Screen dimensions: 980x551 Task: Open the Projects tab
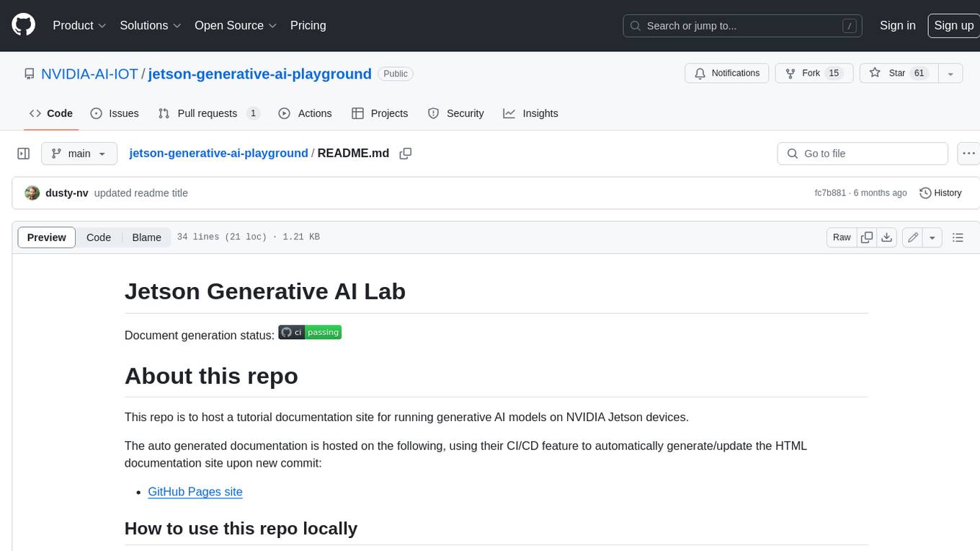(x=380, y=113)
